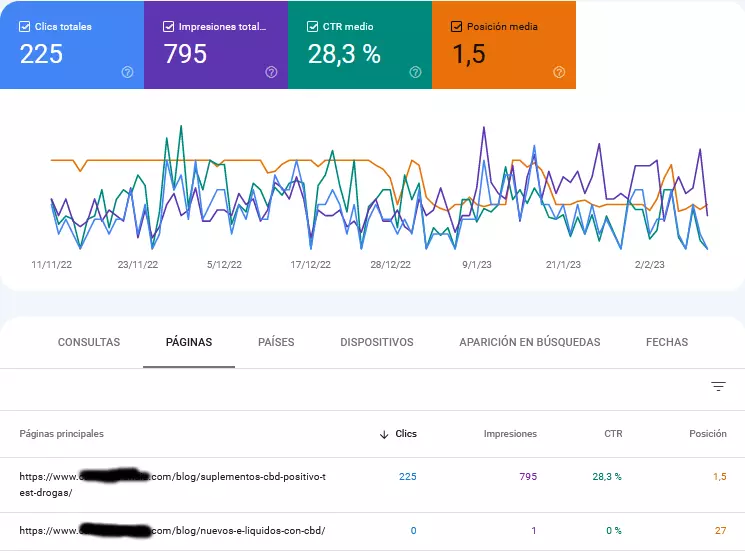This screenshot has height=553, width=745.
Task: Click the 1,5 average position card value
Action: pos(469,54)
